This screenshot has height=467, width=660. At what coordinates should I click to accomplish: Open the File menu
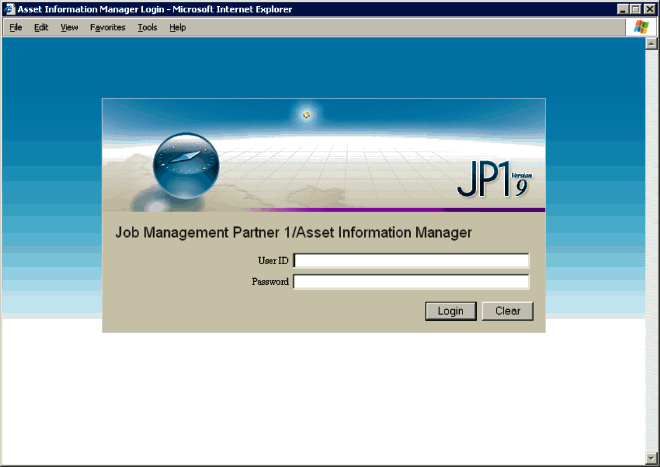[x=16, y=27]
